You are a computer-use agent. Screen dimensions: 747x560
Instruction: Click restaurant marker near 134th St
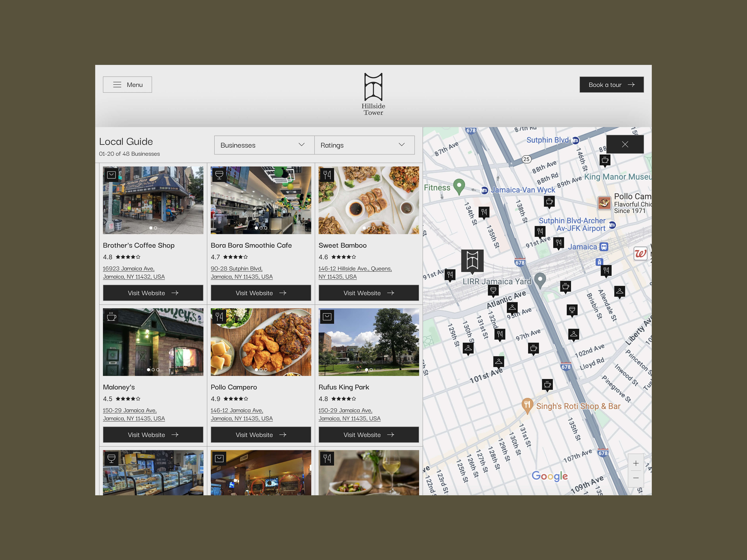484,212
